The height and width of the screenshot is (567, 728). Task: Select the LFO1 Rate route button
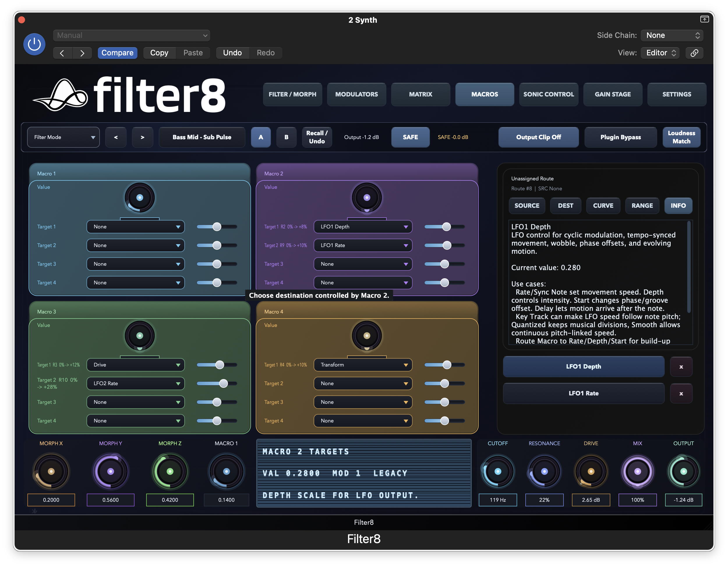583,394
